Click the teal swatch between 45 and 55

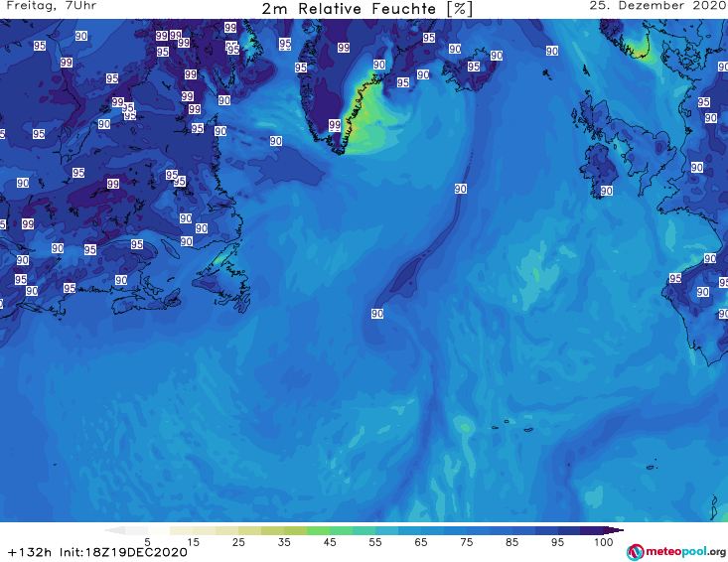[364, 530]
